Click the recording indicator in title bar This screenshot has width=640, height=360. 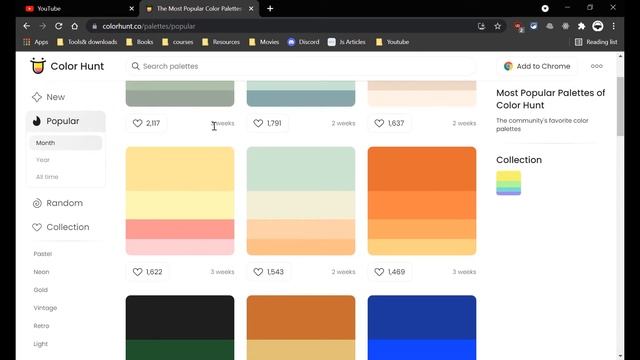[x=545, y=8]
